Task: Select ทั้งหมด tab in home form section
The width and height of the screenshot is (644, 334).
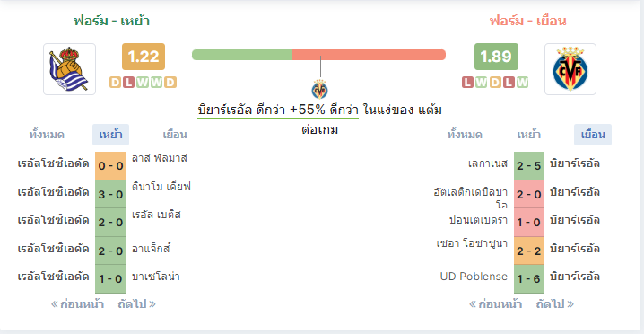Action: coord(47,135)
